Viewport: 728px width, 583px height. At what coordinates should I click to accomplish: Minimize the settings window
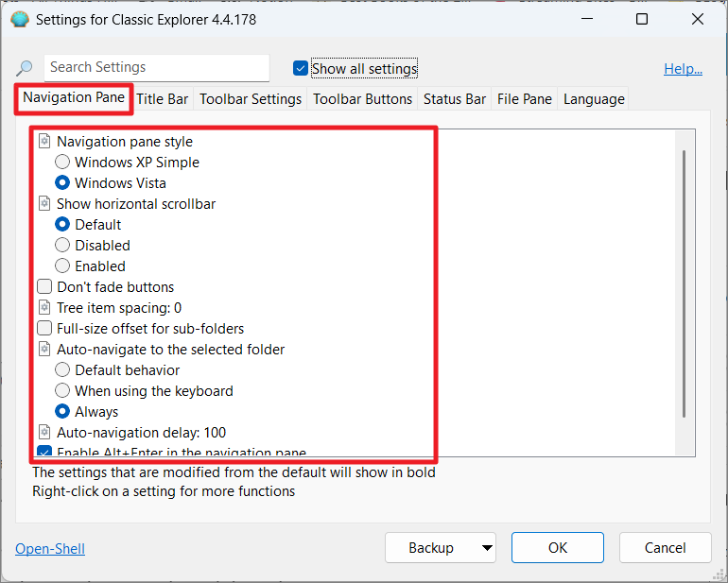coord(587,19)
